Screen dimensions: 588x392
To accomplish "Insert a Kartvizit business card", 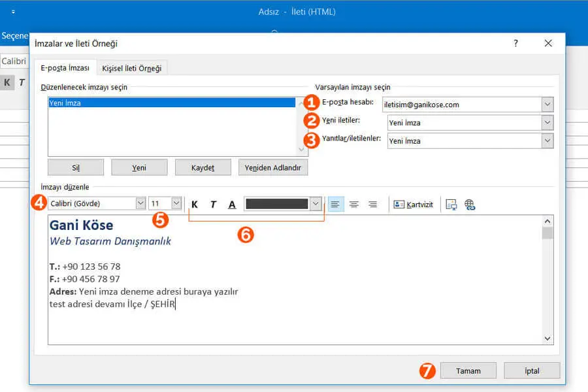I will point(413,204).
